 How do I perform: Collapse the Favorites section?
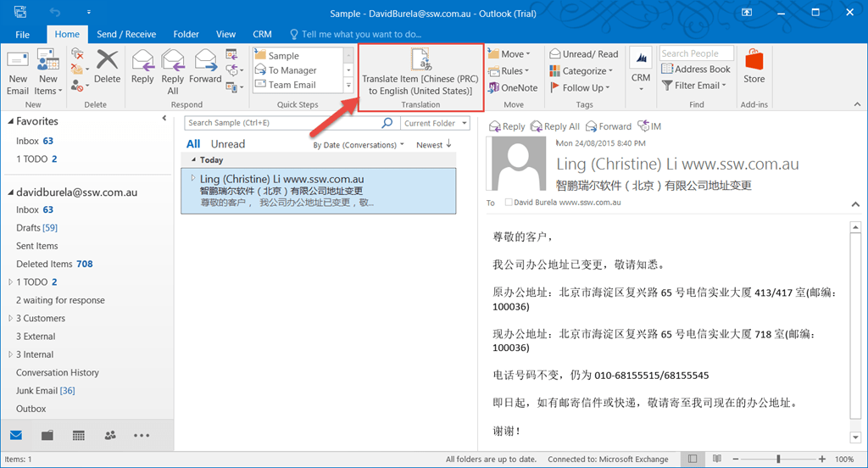pyautogui.click(x=10, y=121)
